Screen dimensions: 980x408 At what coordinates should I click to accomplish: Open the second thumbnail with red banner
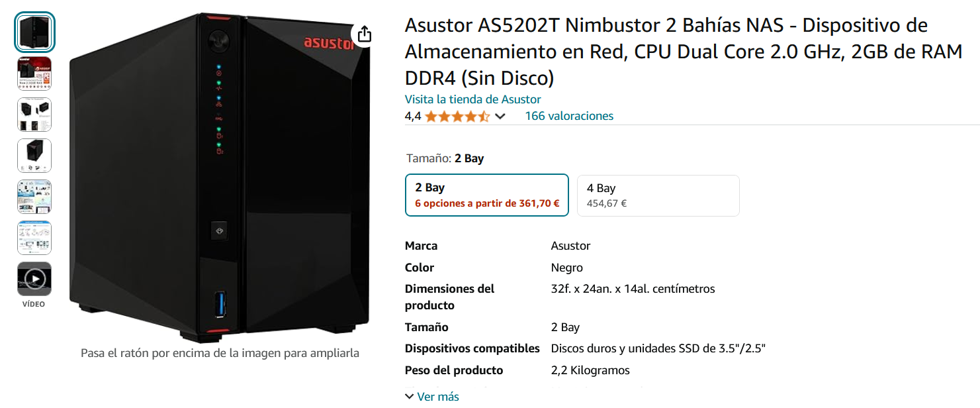pyautogui.click(x=34, y=74)
